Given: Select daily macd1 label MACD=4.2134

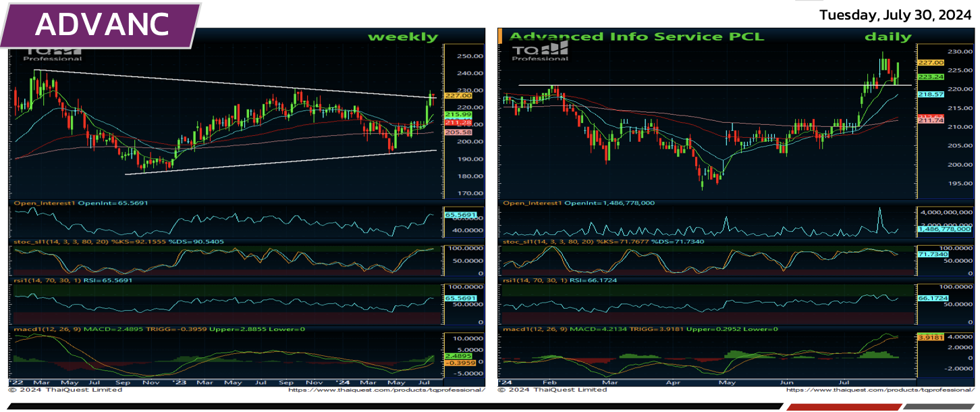Looking at the screenshot, I should [641, 329].
